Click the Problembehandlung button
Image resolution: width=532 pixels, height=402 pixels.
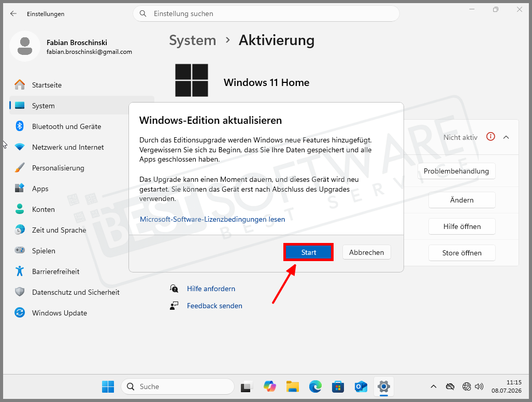456,171
